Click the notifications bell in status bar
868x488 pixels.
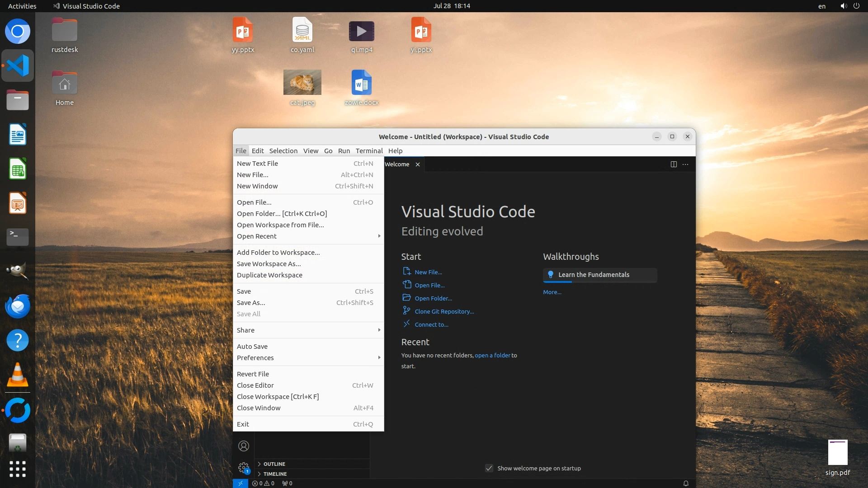686,483
